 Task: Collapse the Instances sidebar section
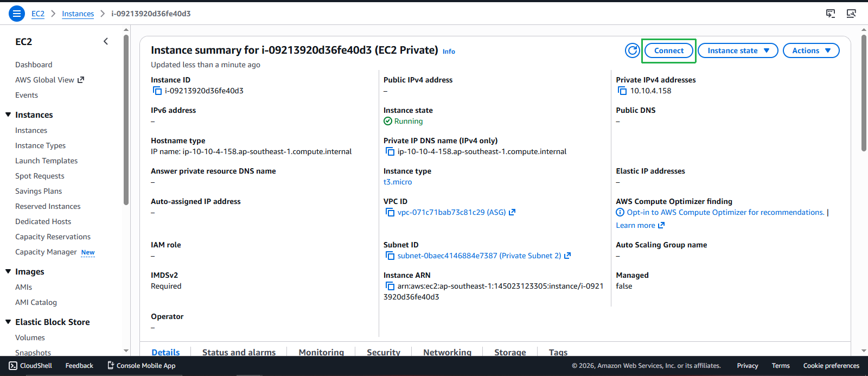point(8,114)
